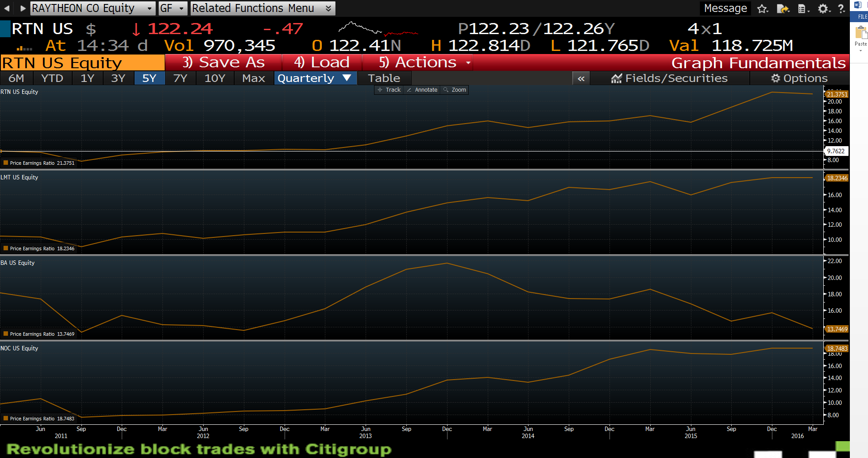Image resolution: width=868 pixels, height=458 pixels.
Task: Click the 18.2346 last-value axis marker
Action: click(x=837, y=178)
